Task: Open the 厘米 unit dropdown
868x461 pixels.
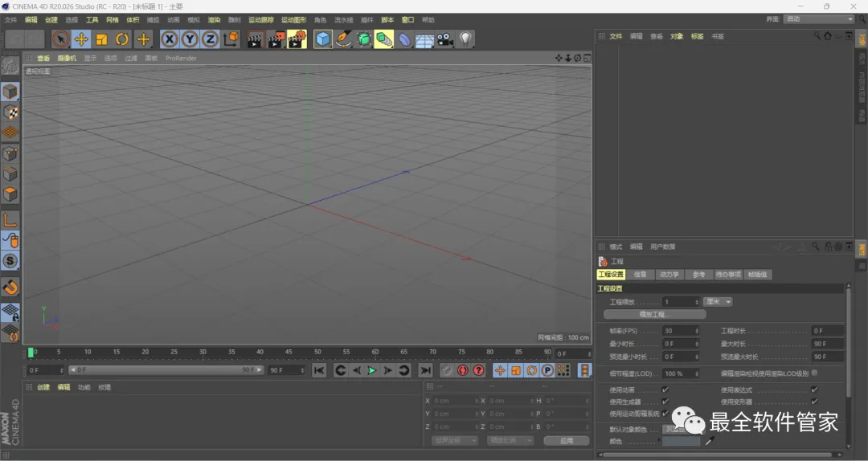Action: pyautogui.click(x=718, y=302)
